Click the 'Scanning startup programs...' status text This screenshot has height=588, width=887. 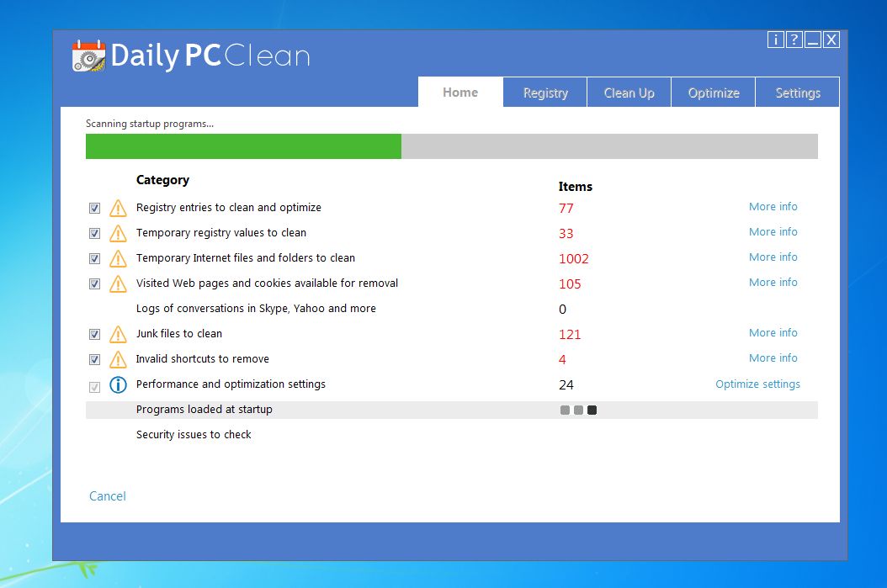pyautogui.click(x=150, y=124)
